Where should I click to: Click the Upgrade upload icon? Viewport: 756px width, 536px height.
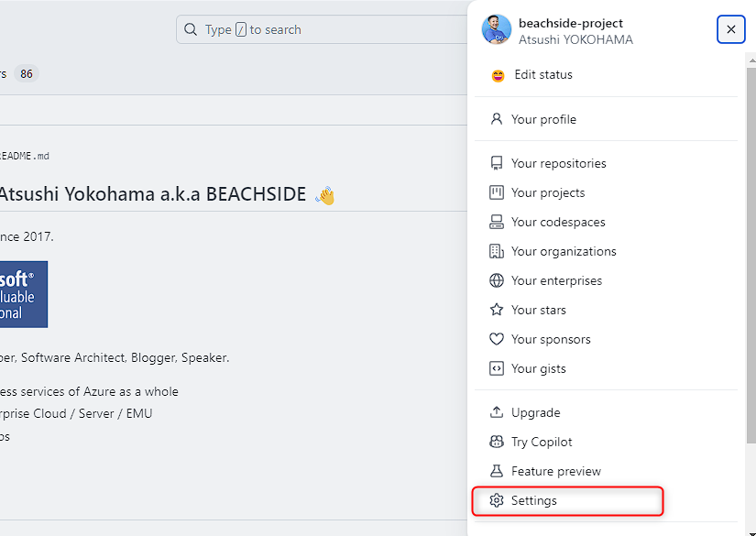click(x=496, y=412)
